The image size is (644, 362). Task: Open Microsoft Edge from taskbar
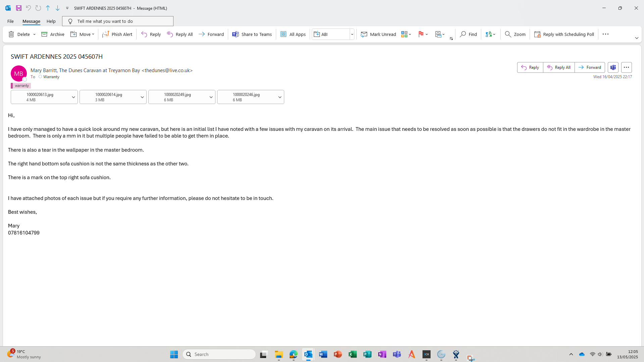(293, 354)
